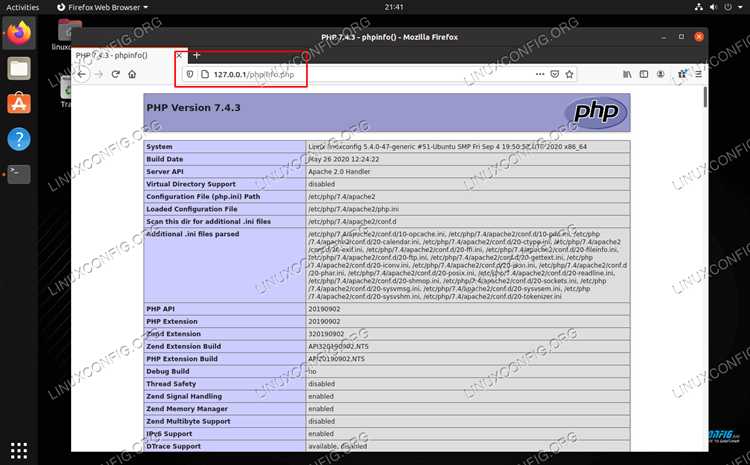This screenshot has height=465, width=750.
Task: Open the Firefox Web Browser app menu
Action: point(102,7)
